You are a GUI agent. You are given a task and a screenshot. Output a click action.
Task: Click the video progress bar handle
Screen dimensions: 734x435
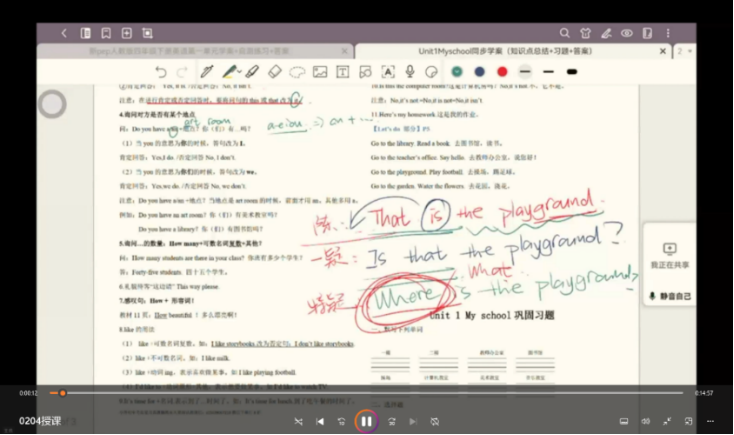point(63,393)
